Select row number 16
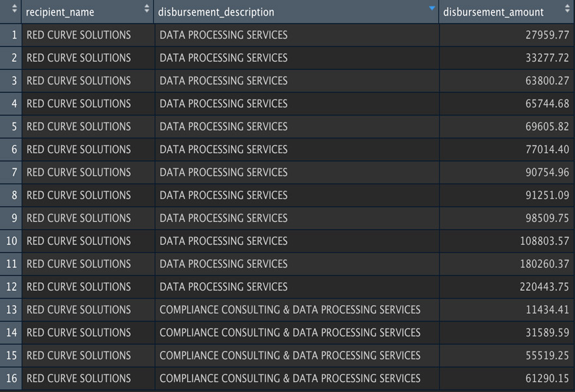This screenshot has height=392, width=575. (11, 378)
